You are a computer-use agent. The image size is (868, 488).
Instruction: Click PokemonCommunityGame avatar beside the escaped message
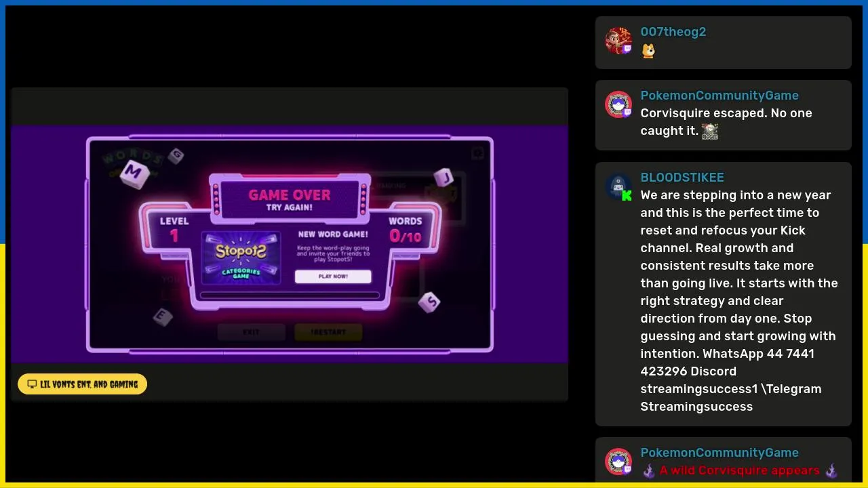pos(618,104)
